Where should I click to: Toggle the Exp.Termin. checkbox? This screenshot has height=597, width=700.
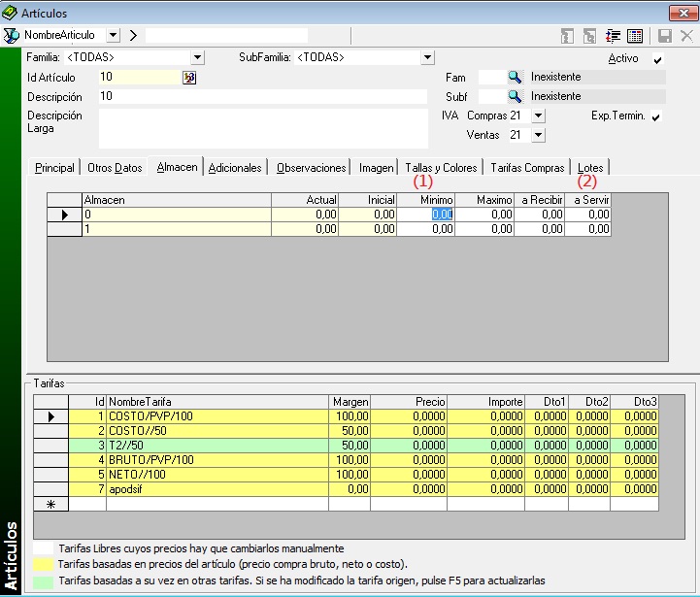655,117
